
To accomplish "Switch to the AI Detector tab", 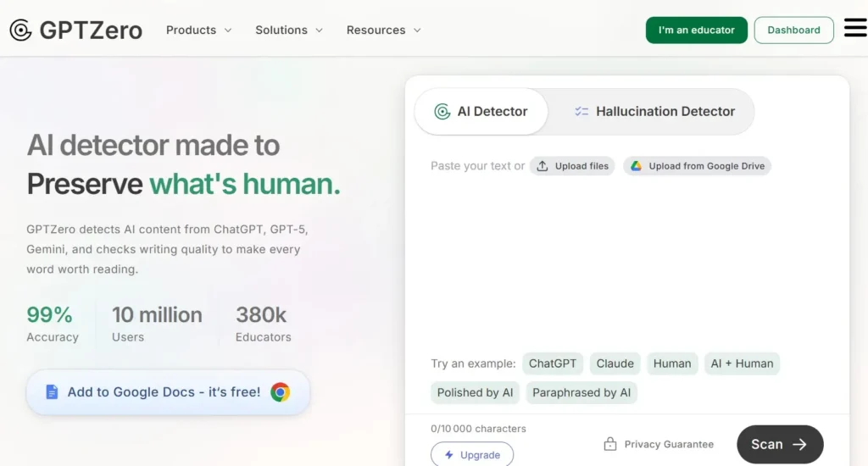I will (x=481, y=112).
